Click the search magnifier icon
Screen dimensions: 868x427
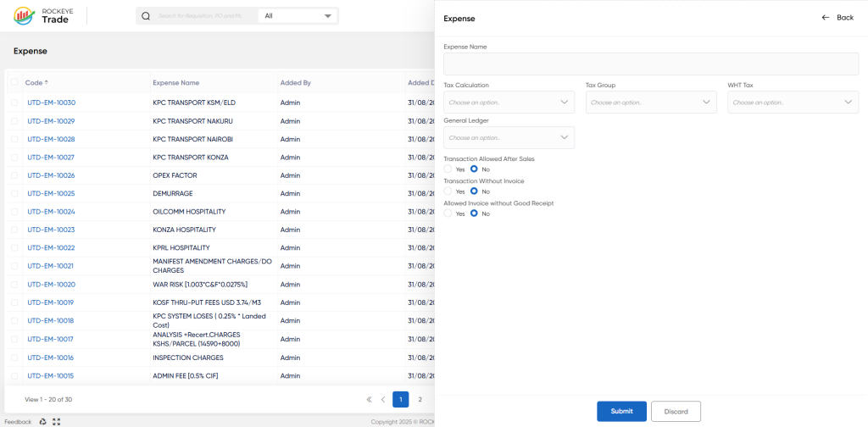pos(146,16)
